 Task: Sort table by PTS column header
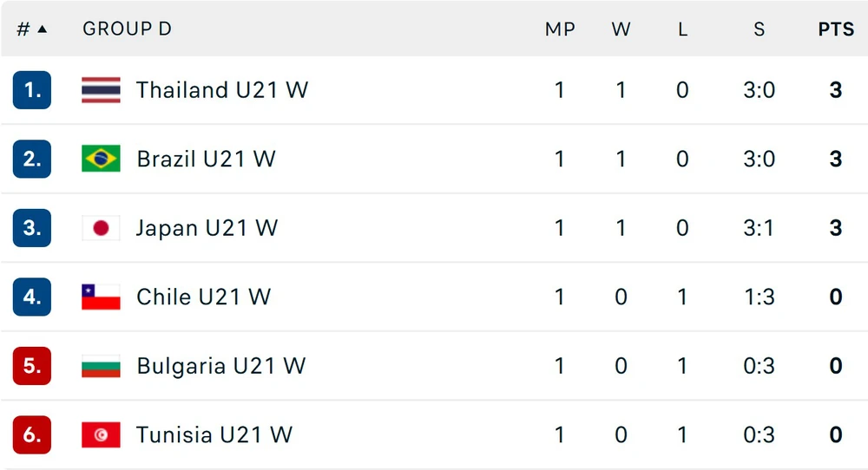836,29
